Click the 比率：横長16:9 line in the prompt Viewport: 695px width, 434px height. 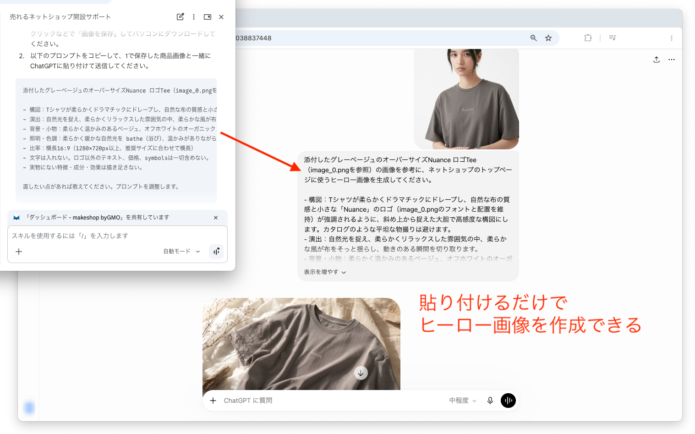click(x=108, y=148)
